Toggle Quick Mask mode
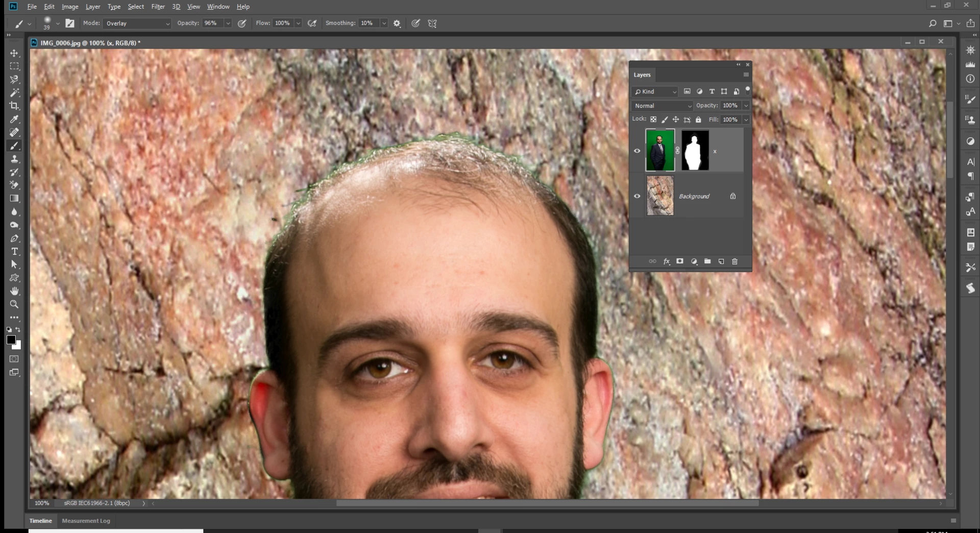980x533 pixels. click(14, 359)
